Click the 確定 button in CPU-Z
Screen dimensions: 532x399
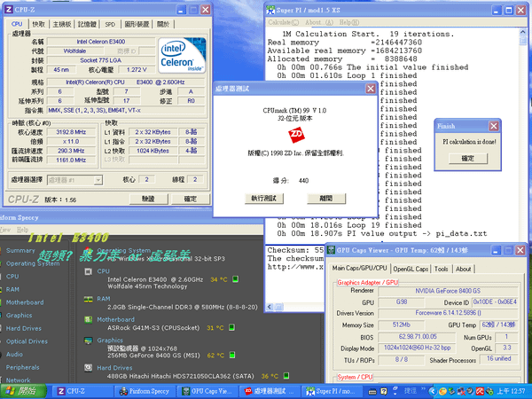coord(191,199)
